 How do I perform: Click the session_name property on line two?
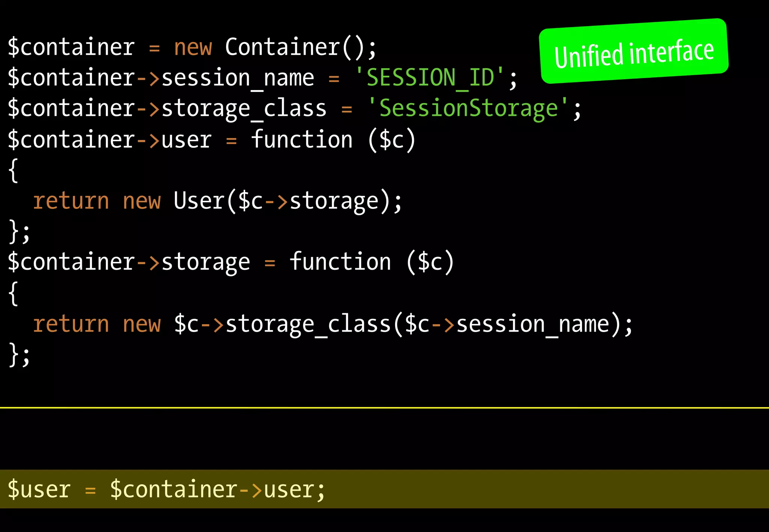click(237, 78)
